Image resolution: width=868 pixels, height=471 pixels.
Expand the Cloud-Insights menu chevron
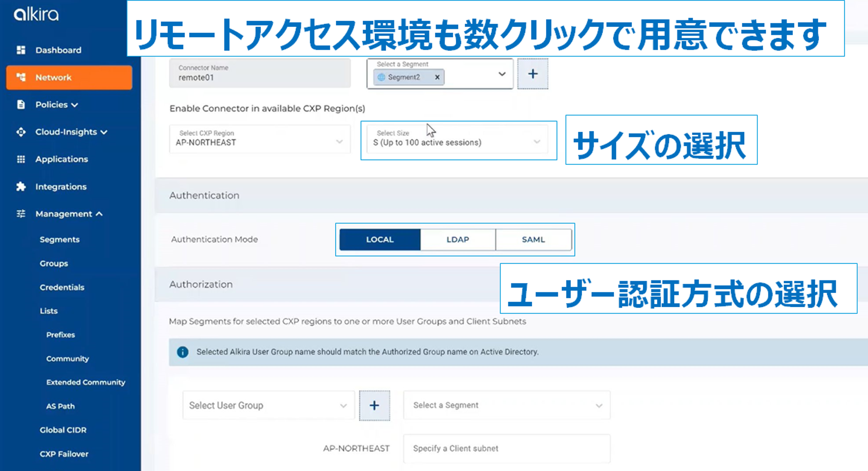click(104, 132)
